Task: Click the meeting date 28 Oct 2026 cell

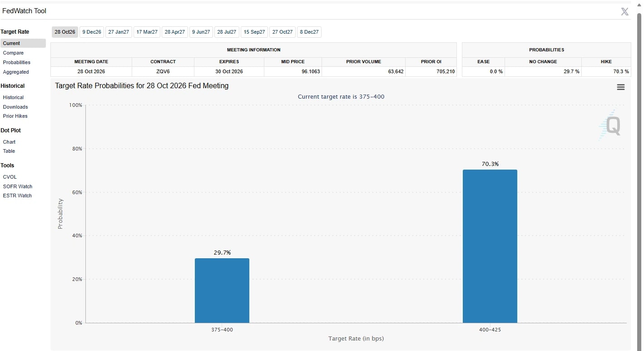Action: [91, 71]
